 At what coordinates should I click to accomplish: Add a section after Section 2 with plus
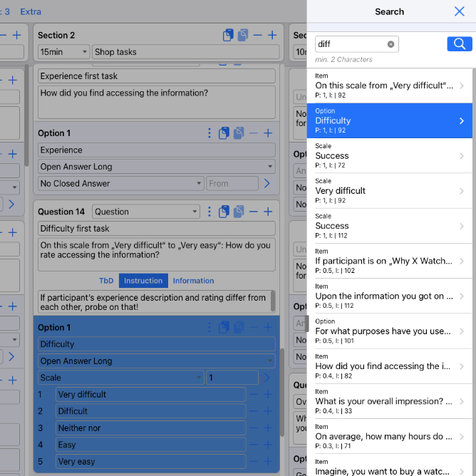click(x=272, y=35)
